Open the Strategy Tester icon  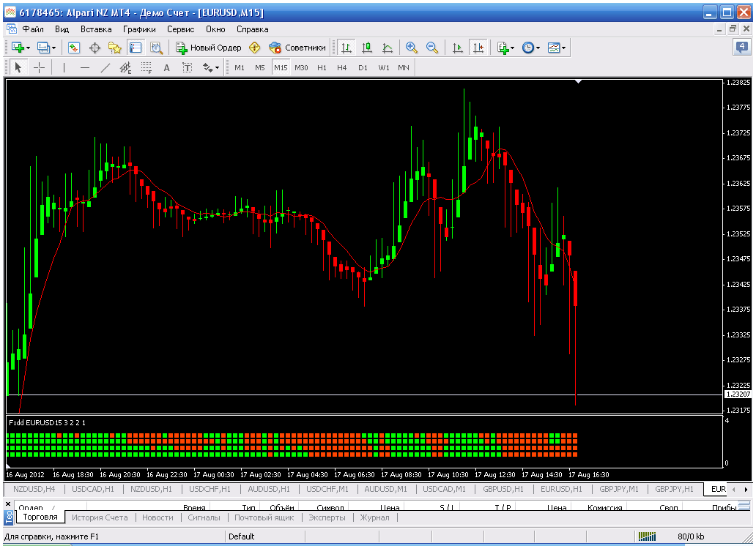click(156, 48)
